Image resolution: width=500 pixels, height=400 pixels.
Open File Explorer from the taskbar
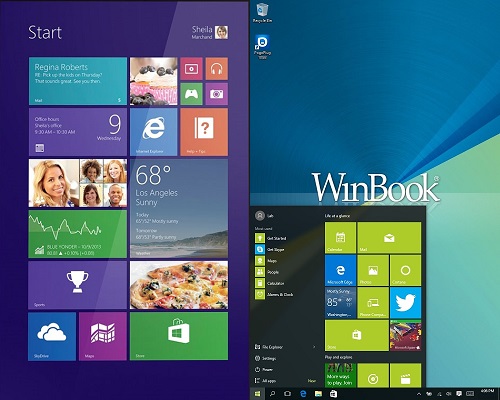pyautogui.click(x=318, y=394)
